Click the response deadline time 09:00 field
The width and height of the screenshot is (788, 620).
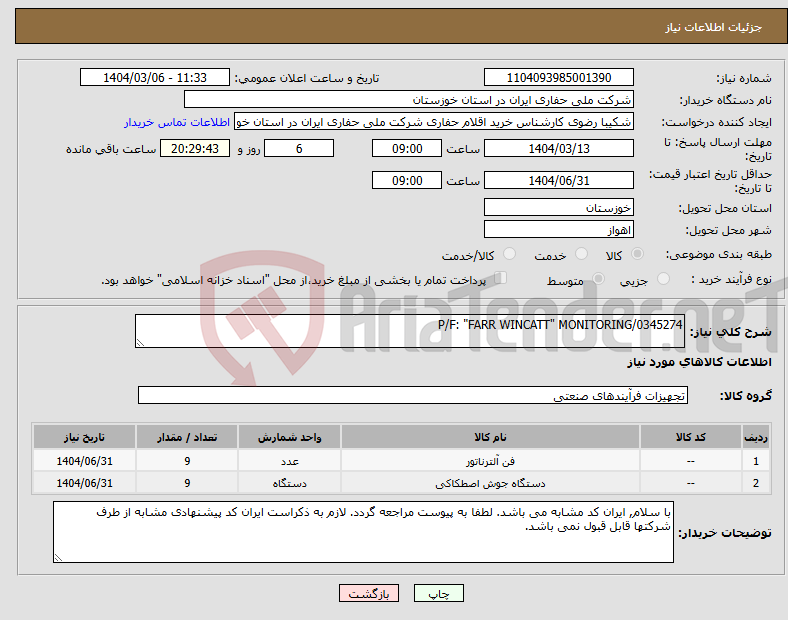tap(407, 148)
